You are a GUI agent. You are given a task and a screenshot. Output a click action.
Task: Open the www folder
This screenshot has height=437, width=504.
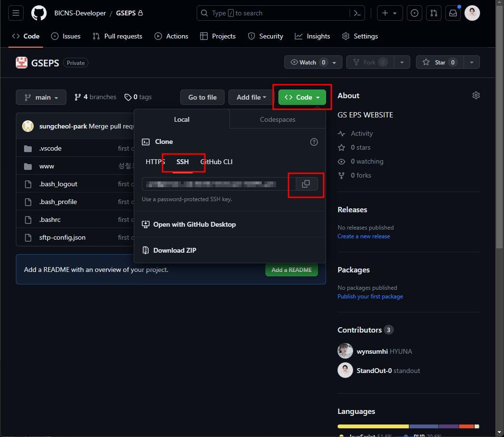[x=47, y=166]
